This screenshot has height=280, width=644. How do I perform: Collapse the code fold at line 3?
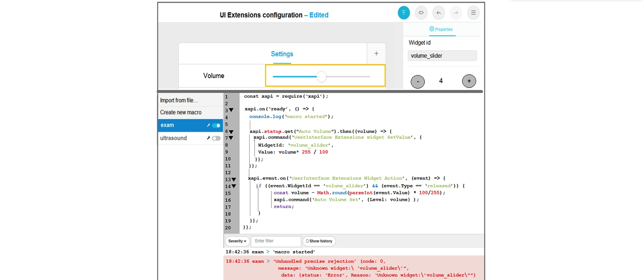[x=231, y=110]
